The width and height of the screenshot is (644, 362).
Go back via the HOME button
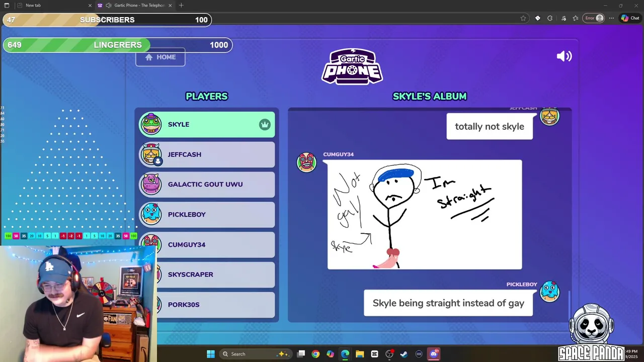tap(160, 57)
